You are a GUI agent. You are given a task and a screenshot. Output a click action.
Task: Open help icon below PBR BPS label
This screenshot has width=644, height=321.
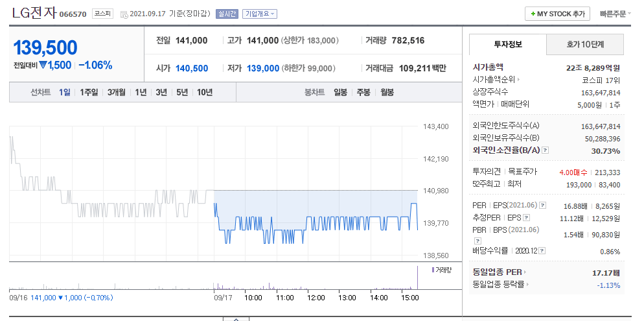477,241
